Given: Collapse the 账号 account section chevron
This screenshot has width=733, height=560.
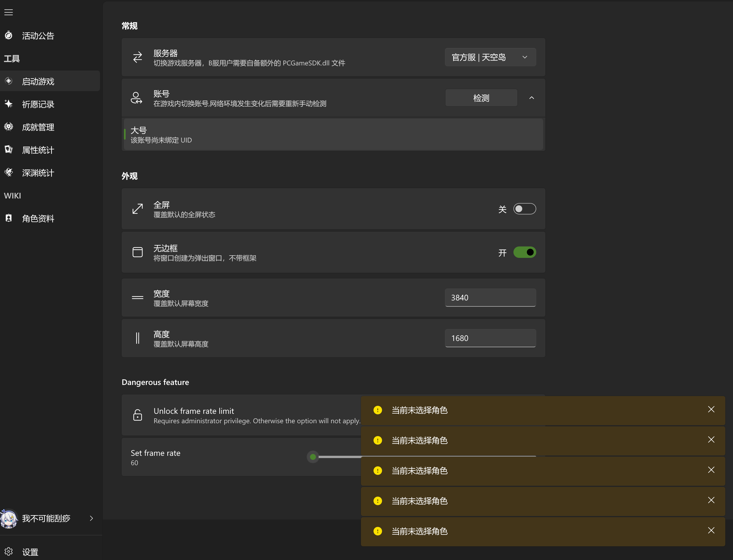Looking at the screenshot, I should pyautogui.click(x=531, y=98).
